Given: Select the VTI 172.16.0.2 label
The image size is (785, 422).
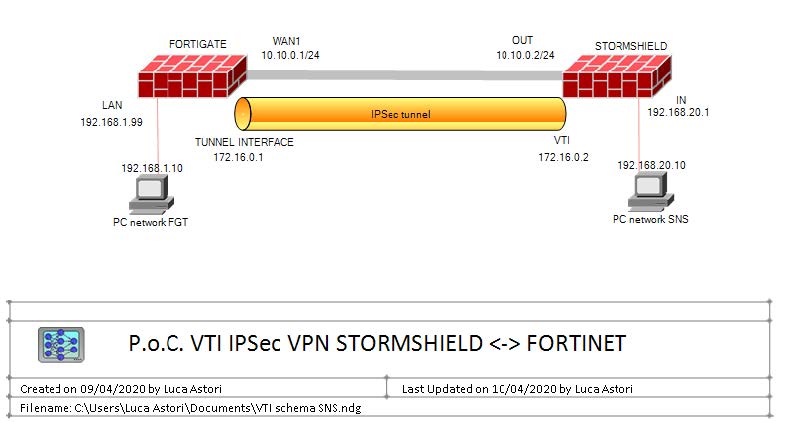Looking at the screenshot, I should 563,149.
